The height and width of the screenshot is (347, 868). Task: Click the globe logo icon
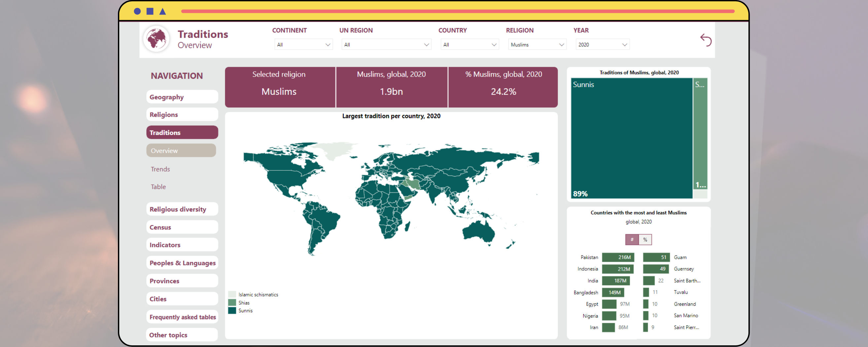[x=156, y=39]
